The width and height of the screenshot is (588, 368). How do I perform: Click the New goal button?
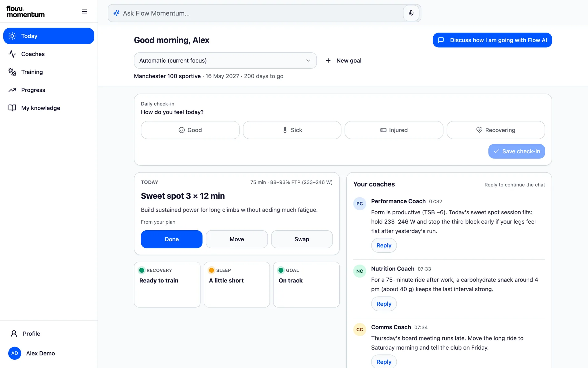[344, 61]
